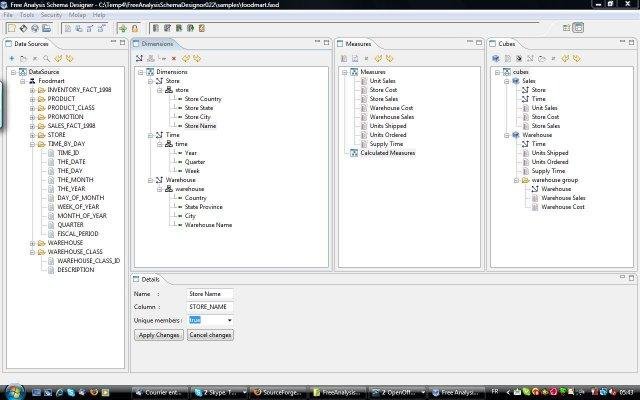This screenshot has width=640, height=400.
Task: Collapse the Sales cube node
Action: pos(507,81)
